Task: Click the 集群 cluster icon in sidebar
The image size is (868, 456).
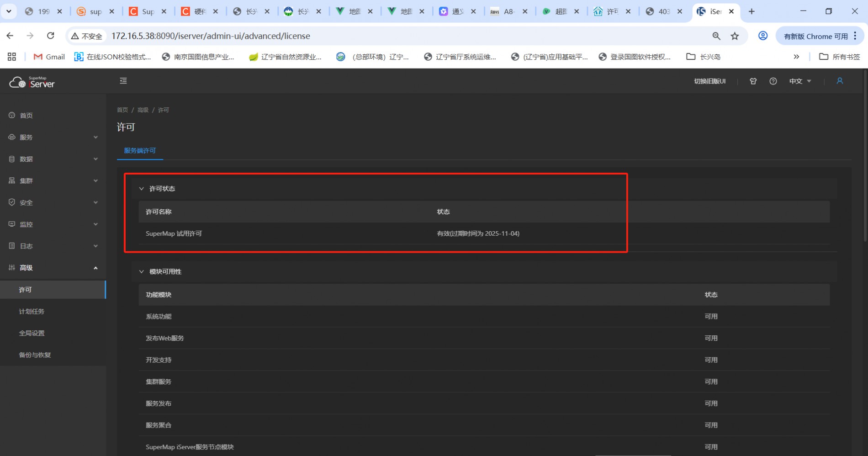Action: (x=12, y=180)
